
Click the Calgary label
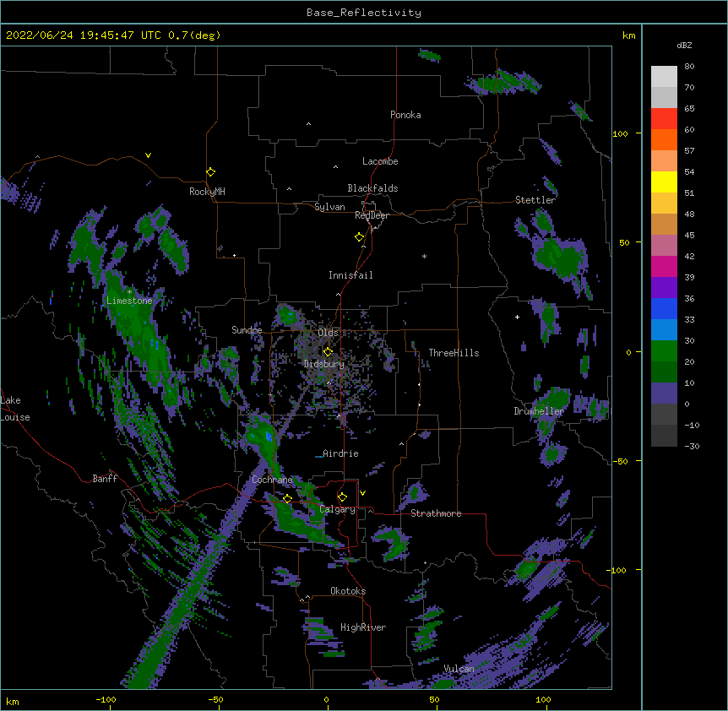[337, 509]
